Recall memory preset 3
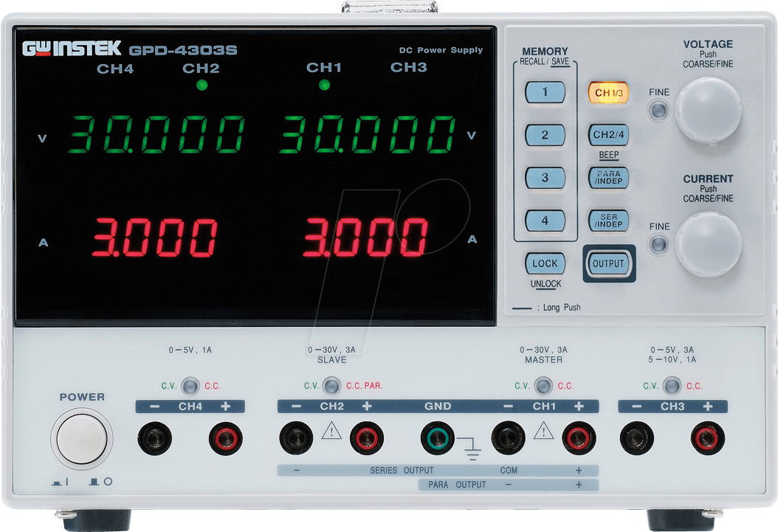Screen dimensions: 778x532 tap(545, 178)
